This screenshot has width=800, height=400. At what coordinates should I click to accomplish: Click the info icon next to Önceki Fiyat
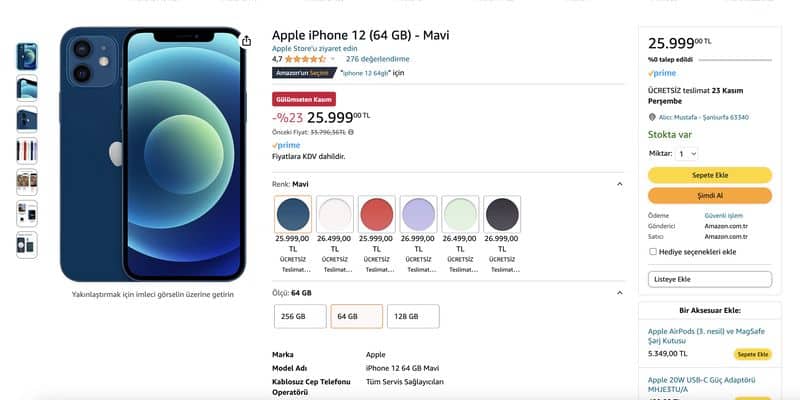click(x=351, y=132)
